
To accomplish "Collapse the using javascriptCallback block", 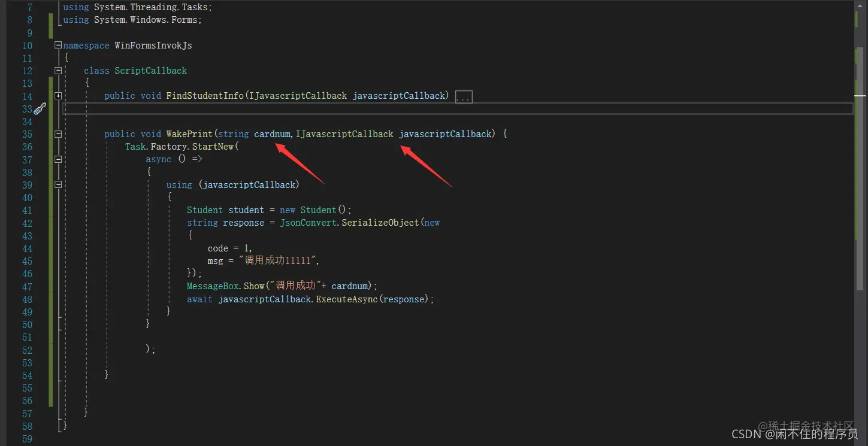I will click(x=58, y=185).
